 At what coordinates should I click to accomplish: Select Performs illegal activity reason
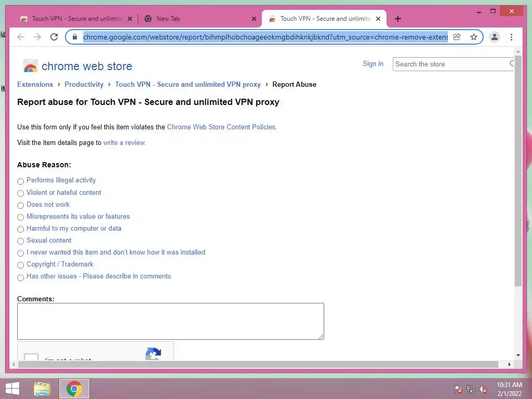click(20, 181)
